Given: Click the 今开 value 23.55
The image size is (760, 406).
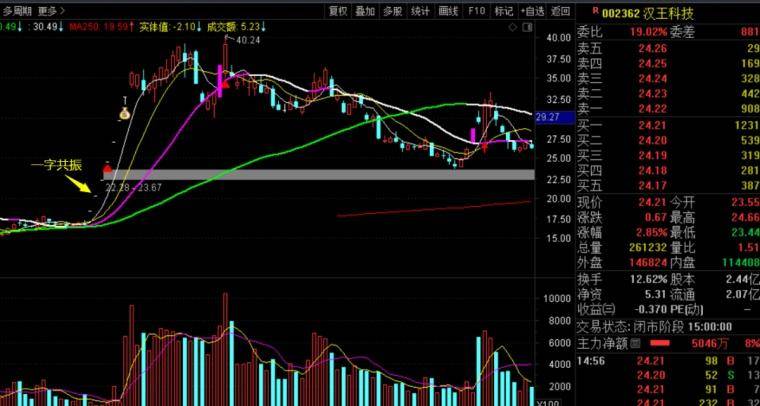Looking at the screenshot, I should coord(747,202).
